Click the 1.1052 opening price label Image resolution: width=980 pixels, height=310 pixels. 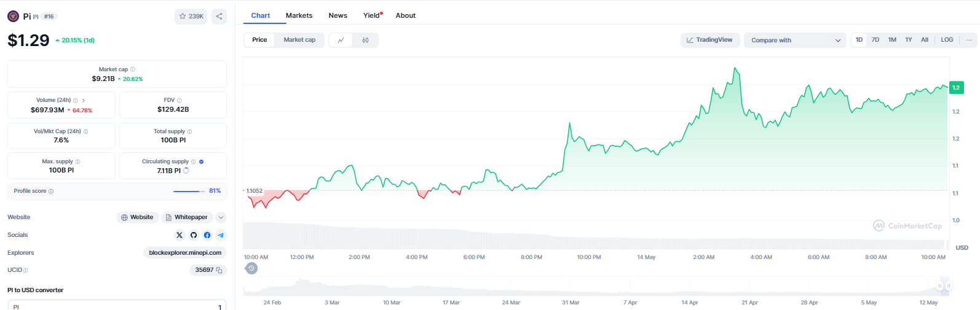pyautogui.click(x=255, y=191)
